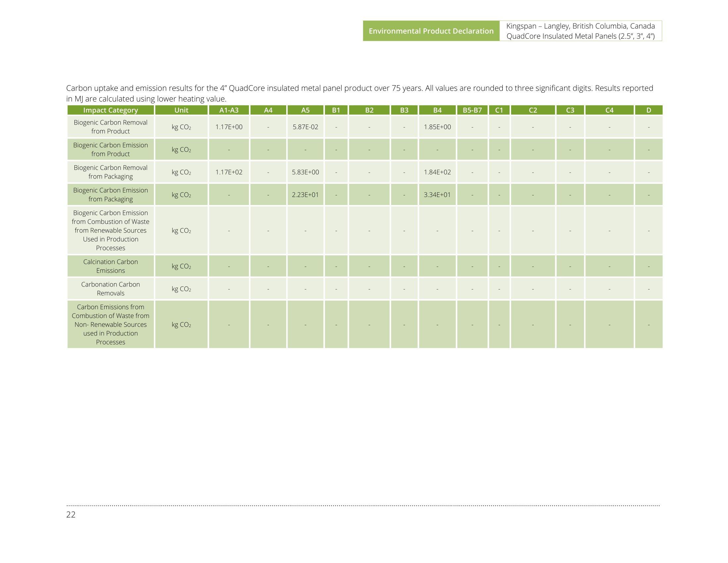
Task: Click the 'B4' column header
Action: coord(437,110)
